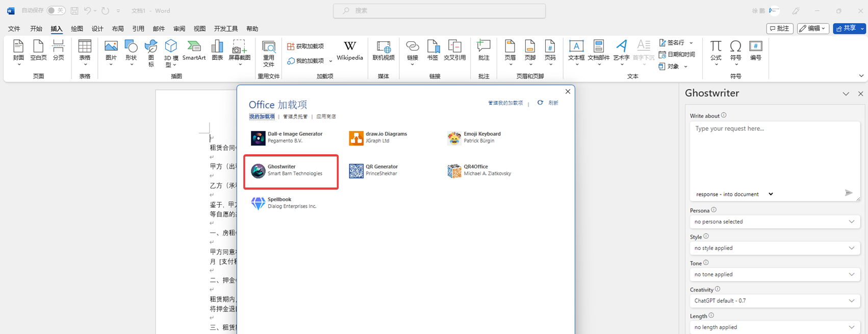Open the Creativity dropdown

[775, 301]
